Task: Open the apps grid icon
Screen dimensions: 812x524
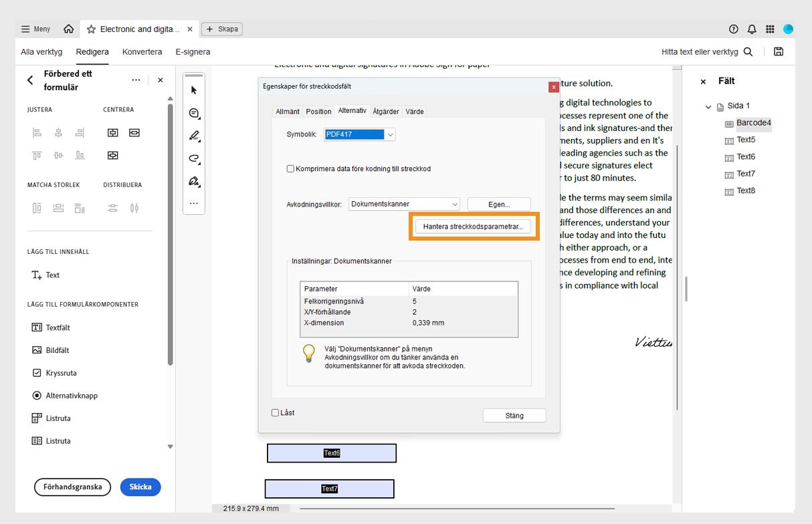Action: 770,29
